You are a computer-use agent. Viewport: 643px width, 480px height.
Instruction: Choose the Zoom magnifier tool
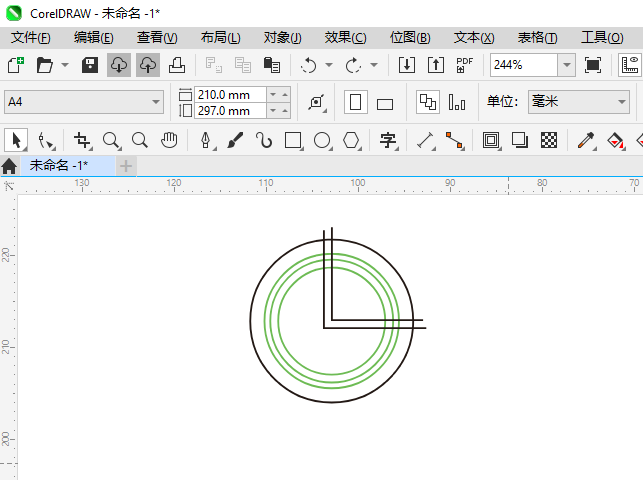(x=111, y=140)
